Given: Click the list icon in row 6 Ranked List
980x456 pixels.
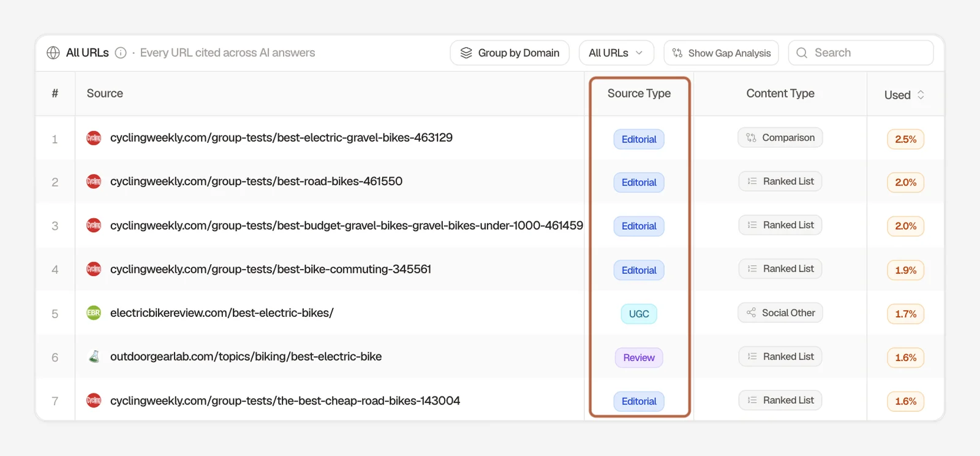Looking at the screenshot, I should tap(752, 357).
